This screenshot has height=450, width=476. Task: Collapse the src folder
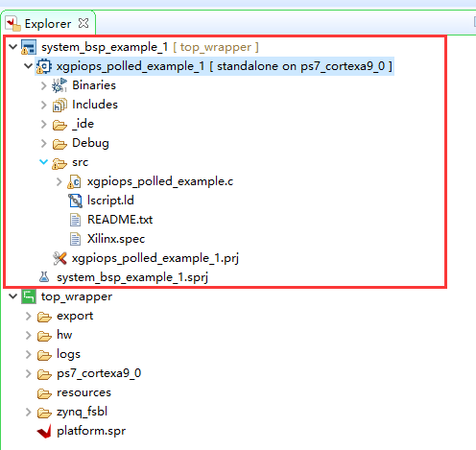pos(43,162)
